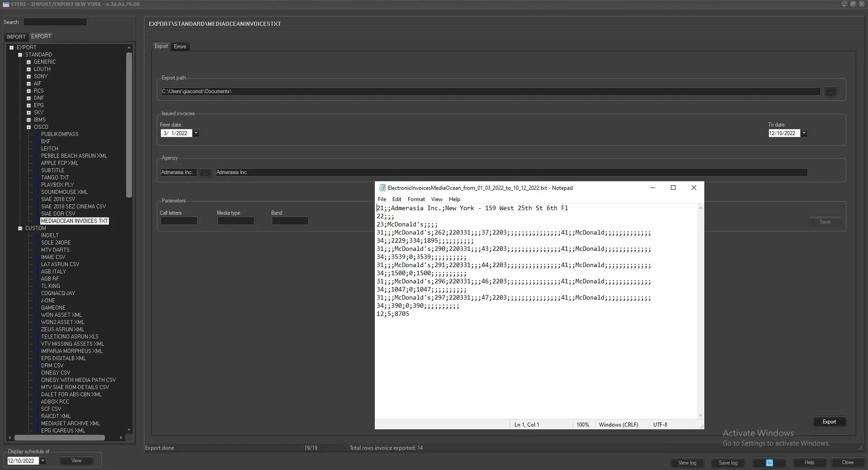Image resolution: width=868 pixels, height=470 pixels.
Task: Click the blue icon button beside Save log
Action: point(769,462)
